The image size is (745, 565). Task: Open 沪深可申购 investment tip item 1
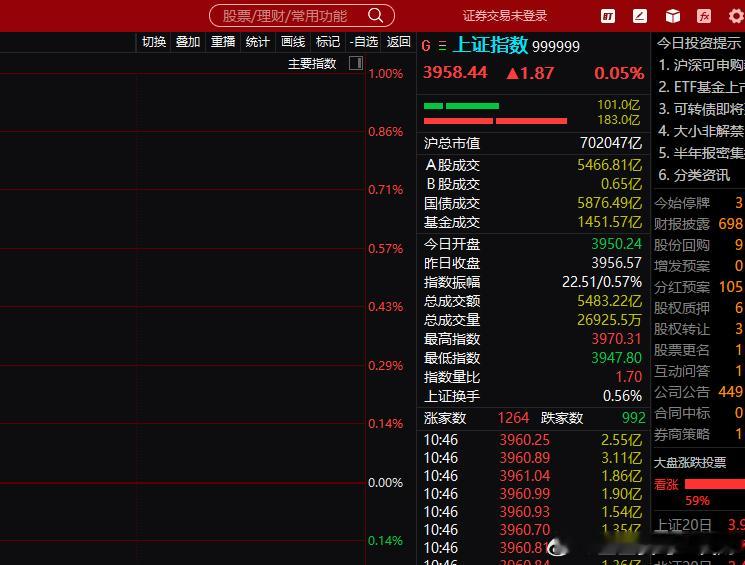tap(701, 65)
